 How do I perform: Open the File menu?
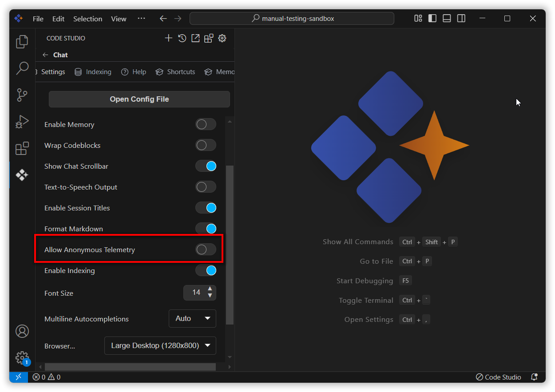tap(38, 19)
